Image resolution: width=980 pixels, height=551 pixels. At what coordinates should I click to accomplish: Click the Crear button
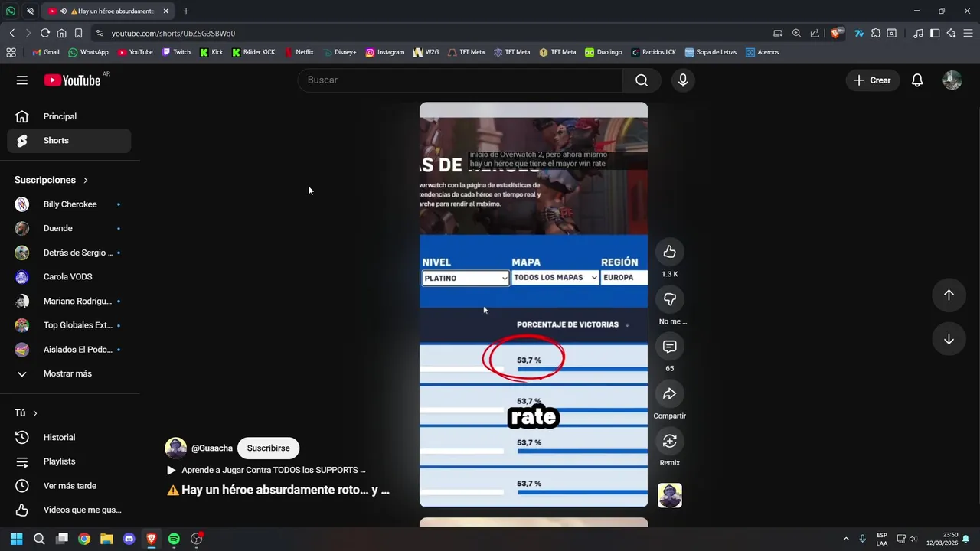(872, 80)
